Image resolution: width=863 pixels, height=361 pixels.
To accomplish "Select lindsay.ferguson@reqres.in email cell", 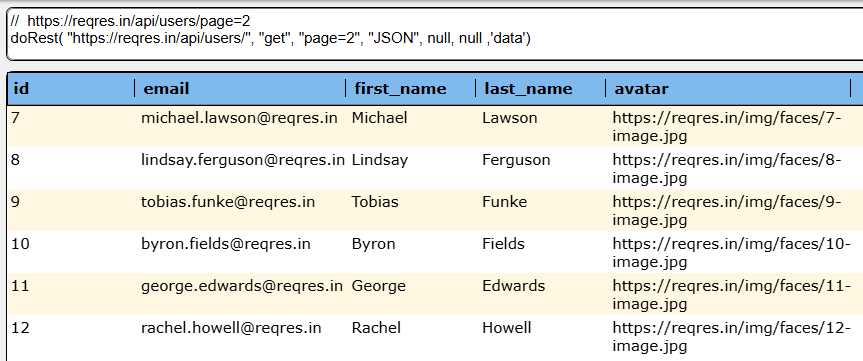I will tap(243, 160).
